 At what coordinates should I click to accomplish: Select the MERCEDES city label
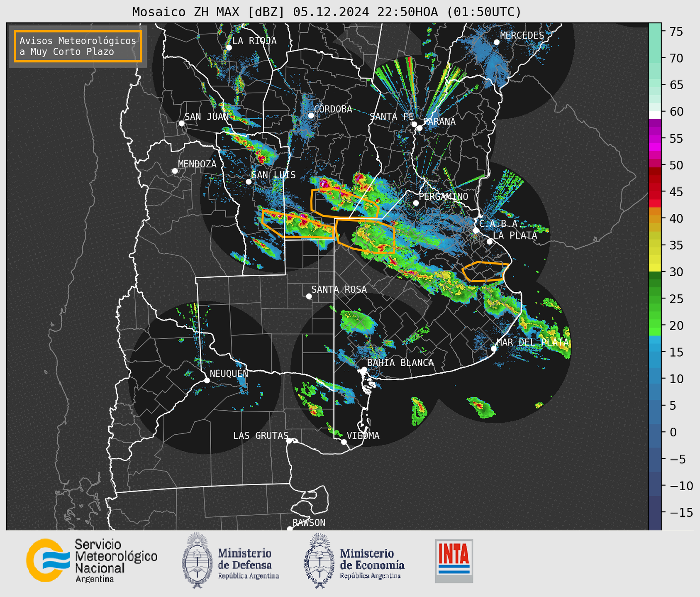(522, 36)
